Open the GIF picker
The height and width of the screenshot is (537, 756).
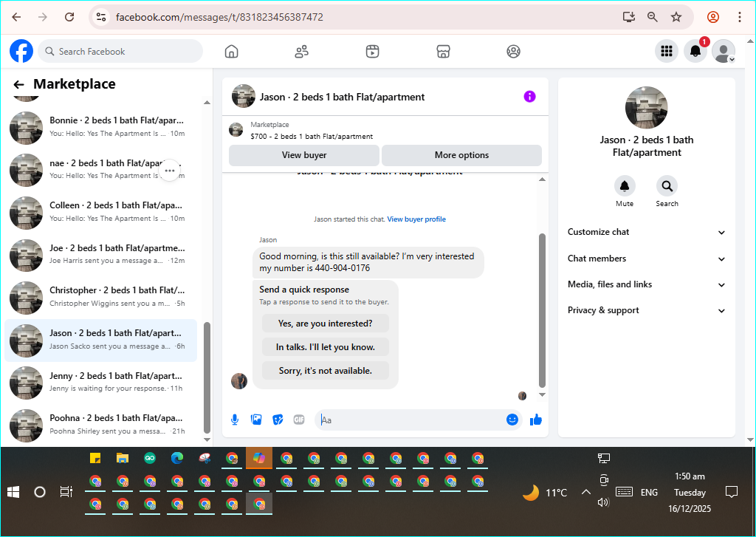click(x=299, y=420)
